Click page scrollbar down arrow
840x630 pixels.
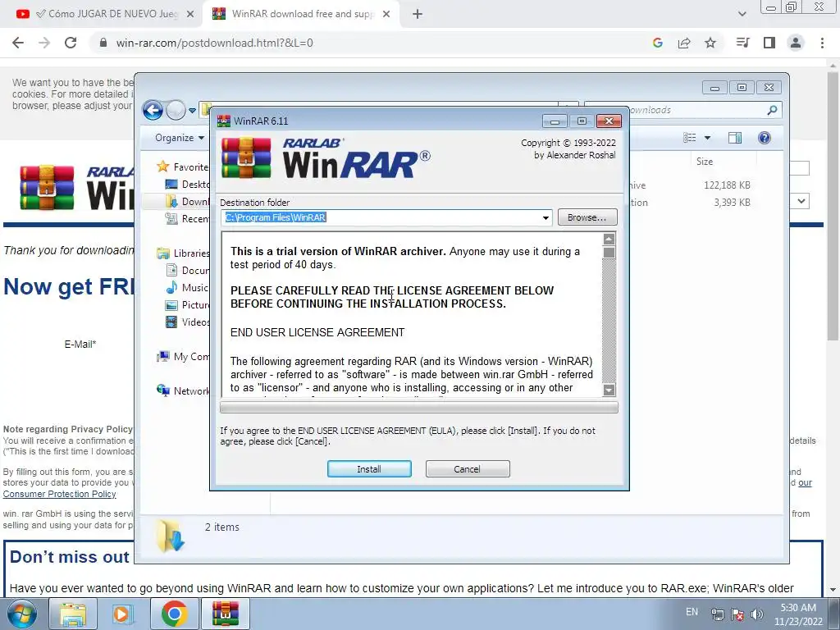[x=833, y=590]
